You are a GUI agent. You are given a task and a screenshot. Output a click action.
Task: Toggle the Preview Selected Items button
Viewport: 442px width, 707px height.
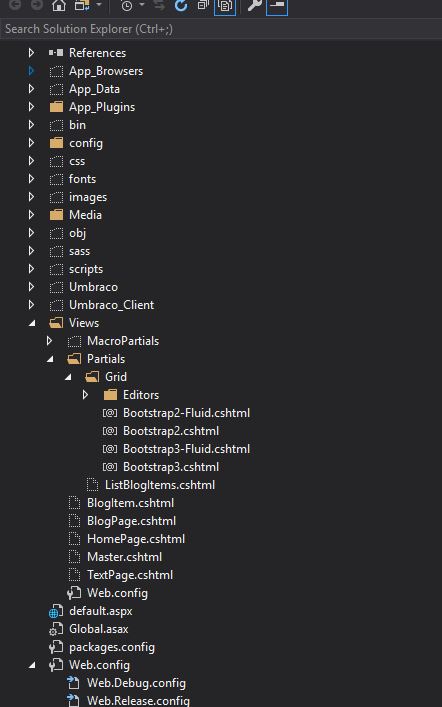277,6
